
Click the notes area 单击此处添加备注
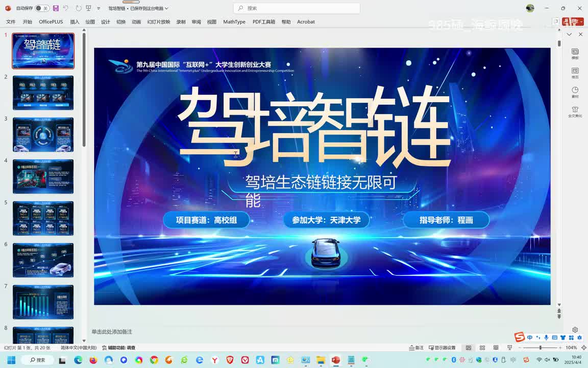[112, 332]
